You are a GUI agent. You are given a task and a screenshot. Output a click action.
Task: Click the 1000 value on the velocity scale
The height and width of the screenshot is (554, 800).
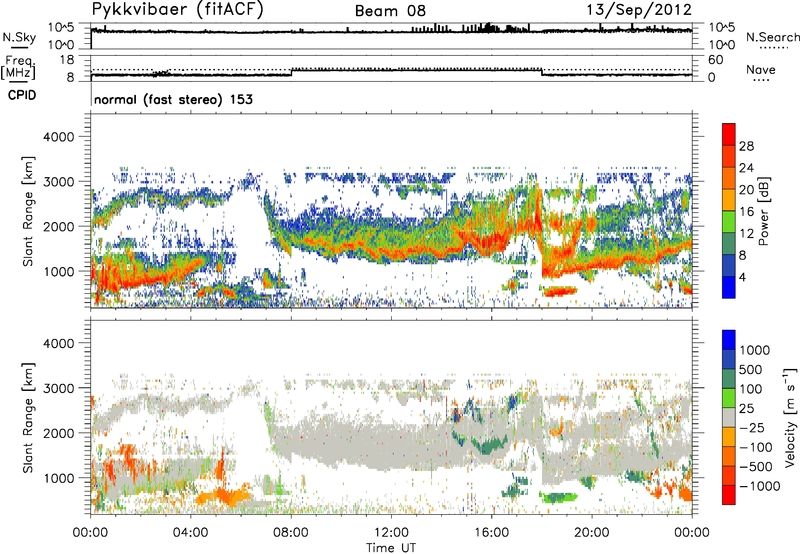(755, 350)
